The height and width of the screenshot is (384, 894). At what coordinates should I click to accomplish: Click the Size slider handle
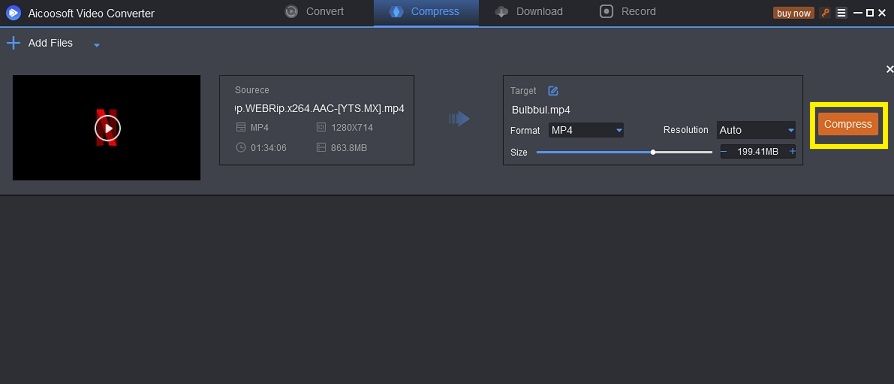point(653,152)
